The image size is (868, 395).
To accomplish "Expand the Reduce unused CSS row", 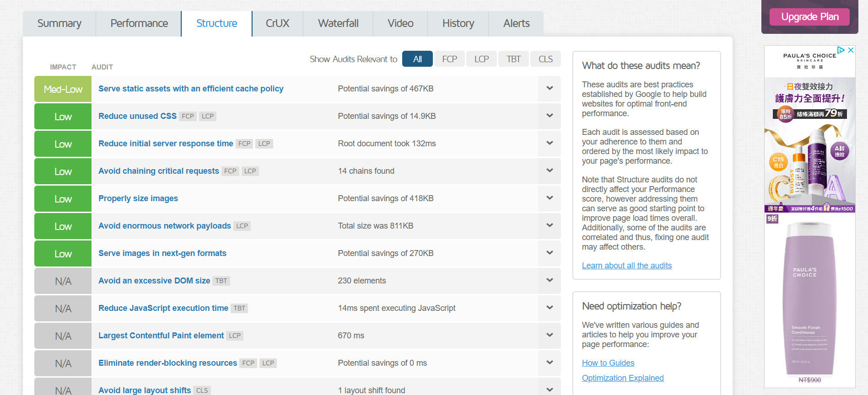I will click(550, 116).
